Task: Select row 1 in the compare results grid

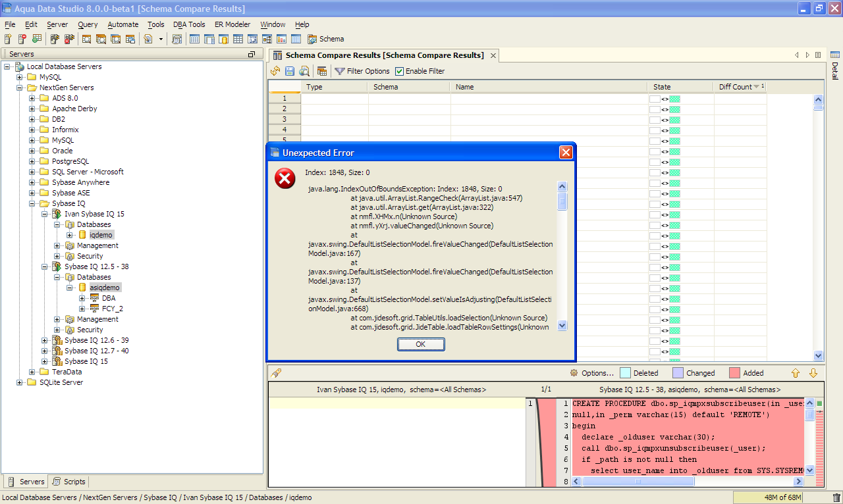Action: 285,98
